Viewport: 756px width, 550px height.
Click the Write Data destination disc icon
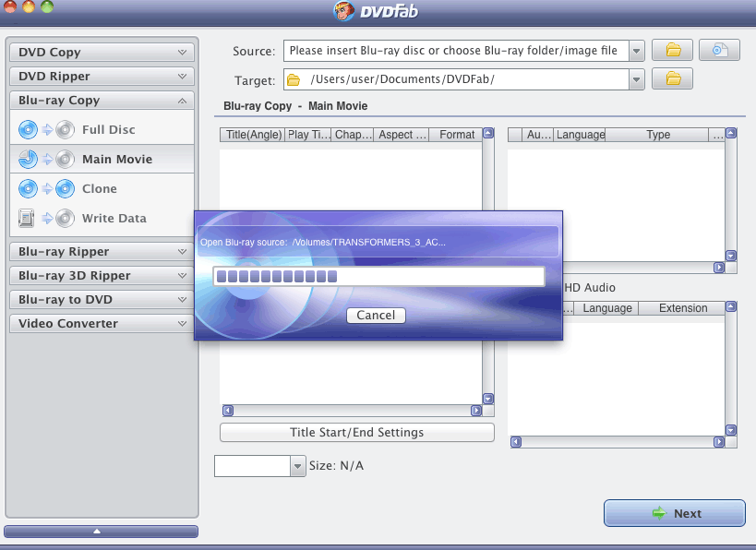[x=65, y=219]
